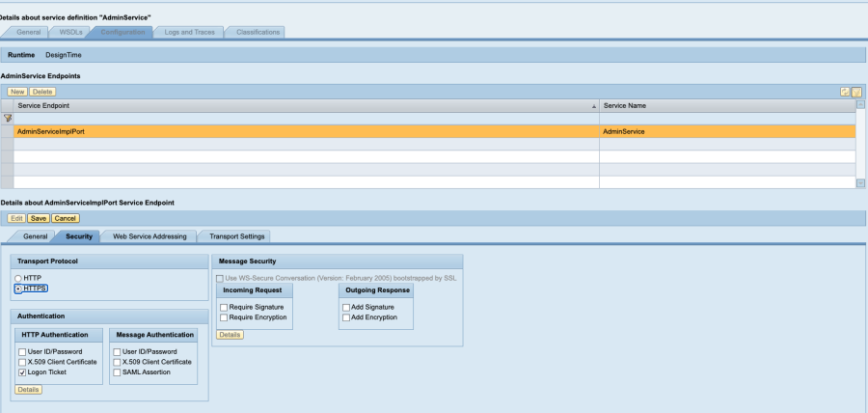This screenshot has width=868, height=413.
Task: Switch to the Logs and Traces tab
Action: [188, 32]
